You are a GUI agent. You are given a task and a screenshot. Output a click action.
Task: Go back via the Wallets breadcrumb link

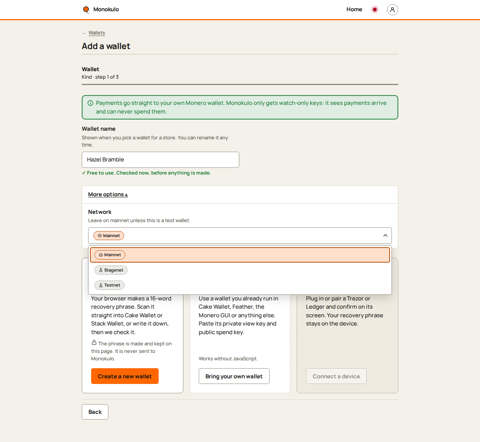pyautogui.click(x=97, y=33)
